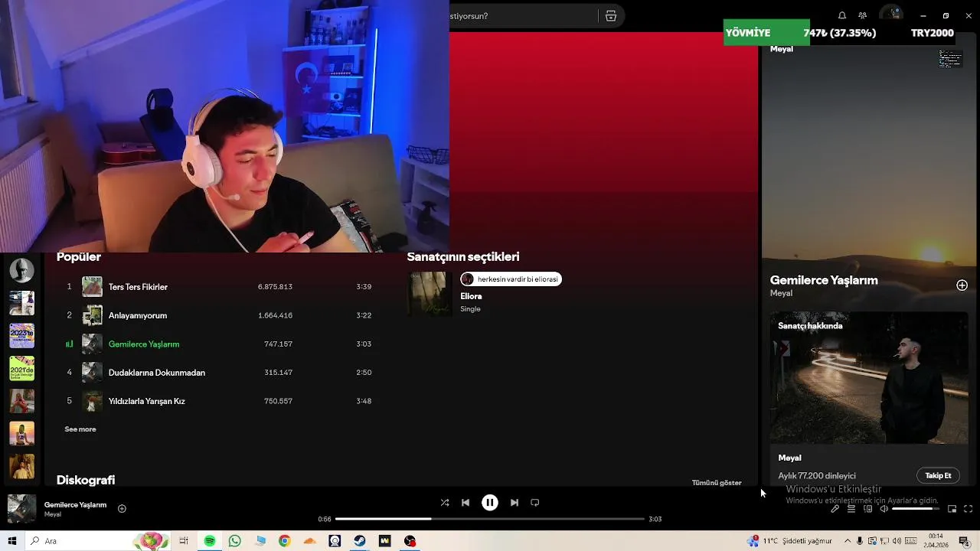The height and width of the screenshot is (551, 980).
Task: Show hidden system tray icons
Action: tap(848, 541)
